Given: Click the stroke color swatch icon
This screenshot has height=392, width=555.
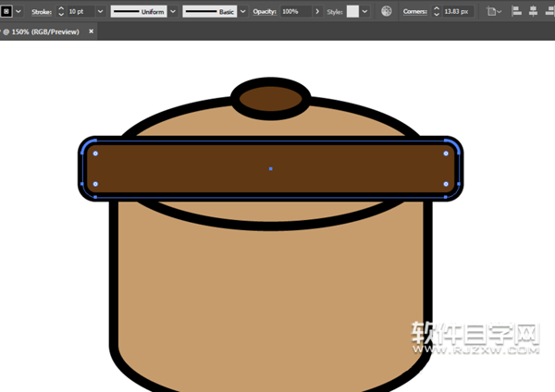Looking at the screenshot, I should 6,11.
